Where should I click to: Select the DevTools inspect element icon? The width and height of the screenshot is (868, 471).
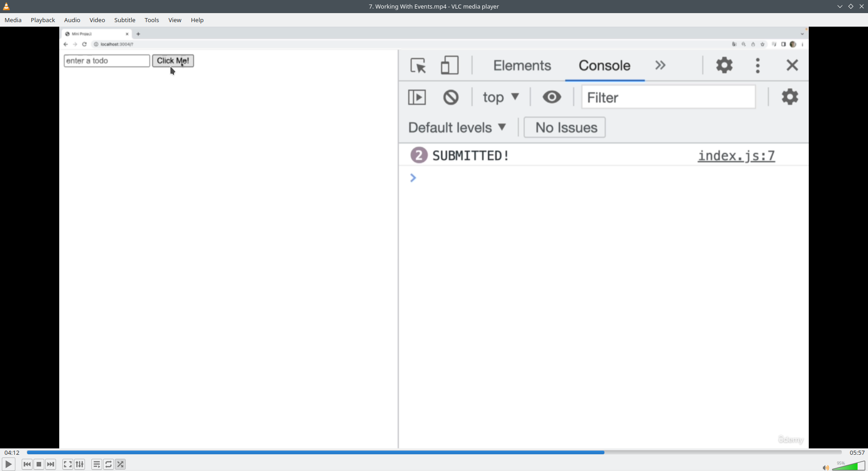418,66
